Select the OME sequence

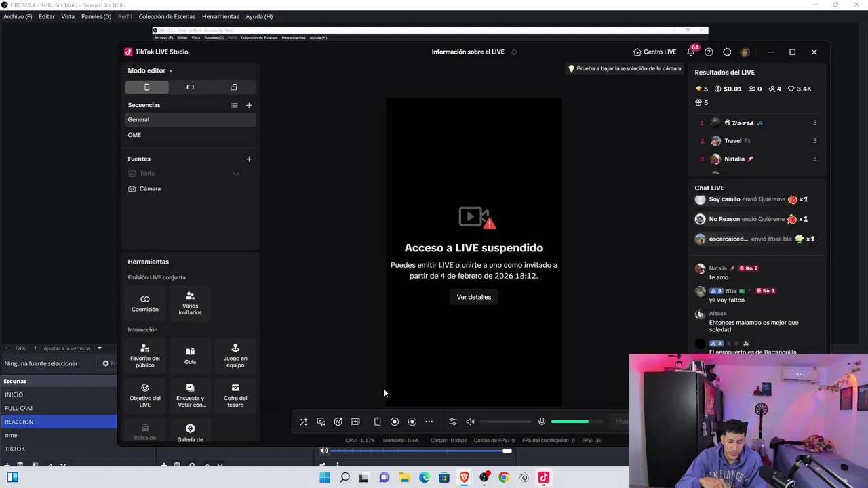(x=190, y=135)
